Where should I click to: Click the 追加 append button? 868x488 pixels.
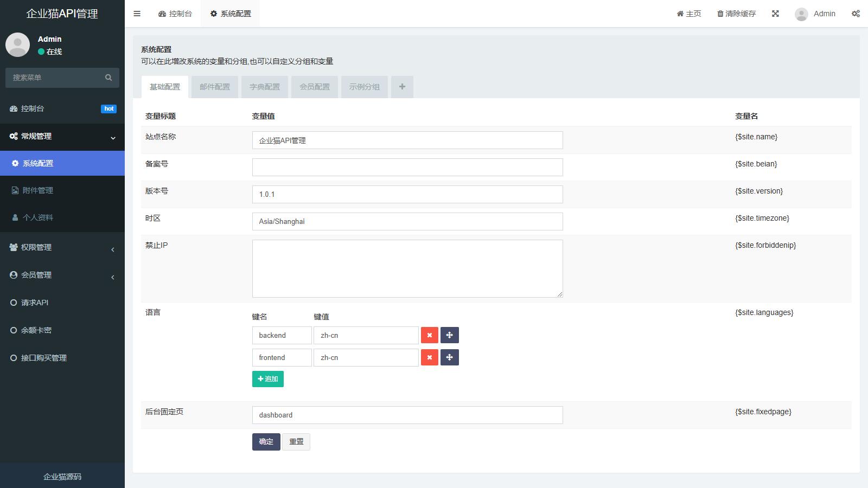[267, 379]
